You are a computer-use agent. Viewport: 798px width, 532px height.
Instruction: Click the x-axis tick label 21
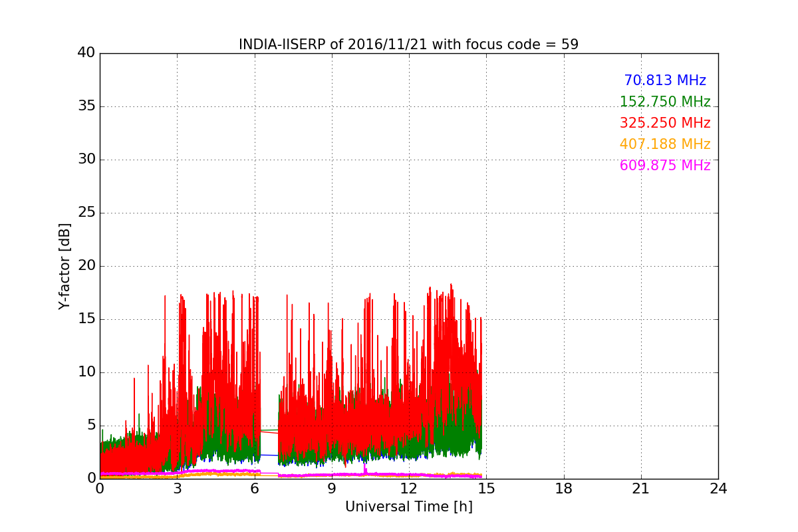[x=641, y=489]
